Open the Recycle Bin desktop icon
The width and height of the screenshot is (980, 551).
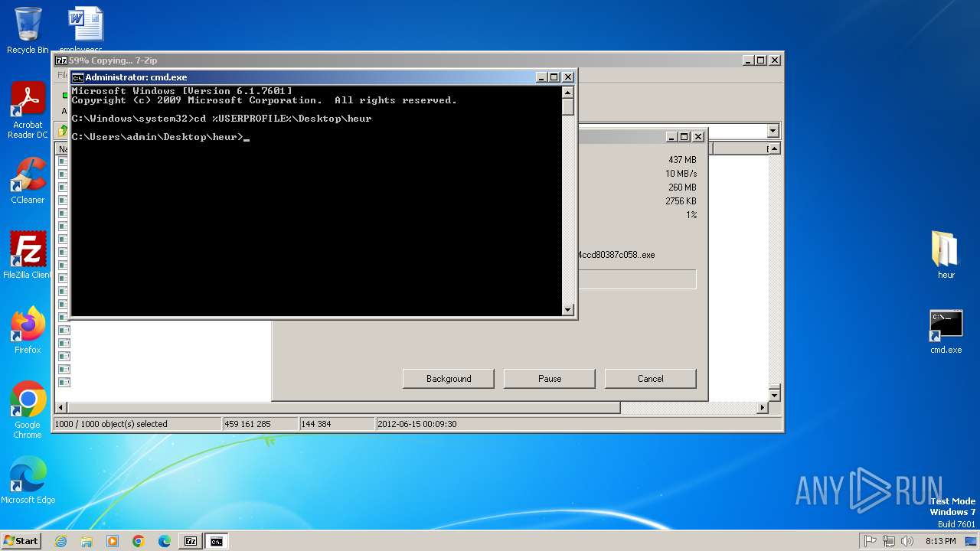pyautogui.click(x=28, y=31)
